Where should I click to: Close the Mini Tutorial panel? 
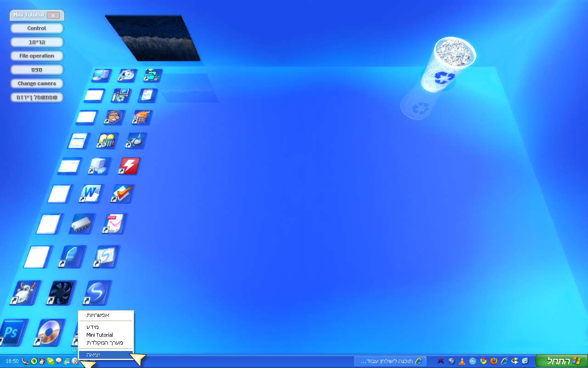tap(53, 15)
